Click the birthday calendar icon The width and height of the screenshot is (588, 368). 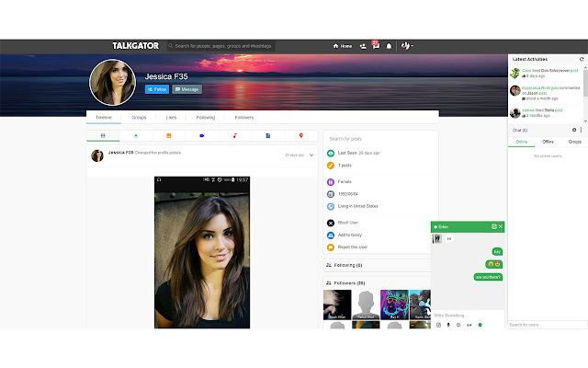tap(331, 194)
